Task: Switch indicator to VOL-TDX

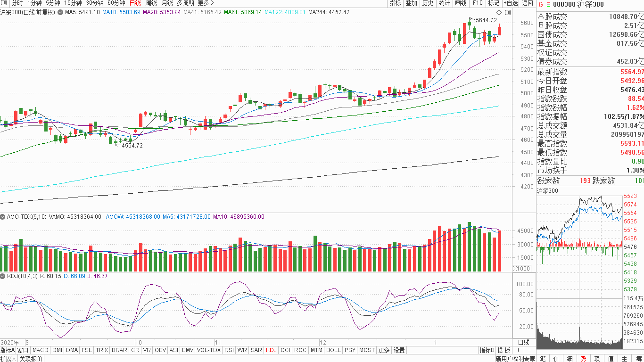Action: 208,350
